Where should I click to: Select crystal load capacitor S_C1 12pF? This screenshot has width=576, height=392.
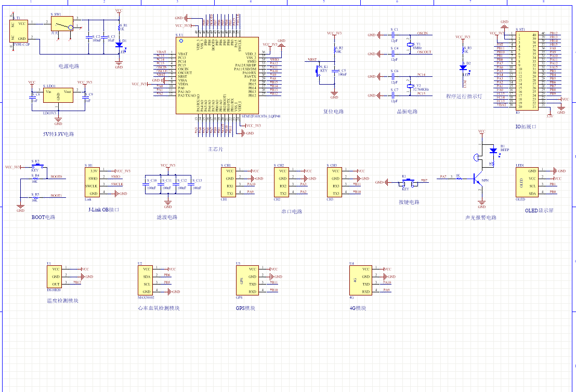393,35
